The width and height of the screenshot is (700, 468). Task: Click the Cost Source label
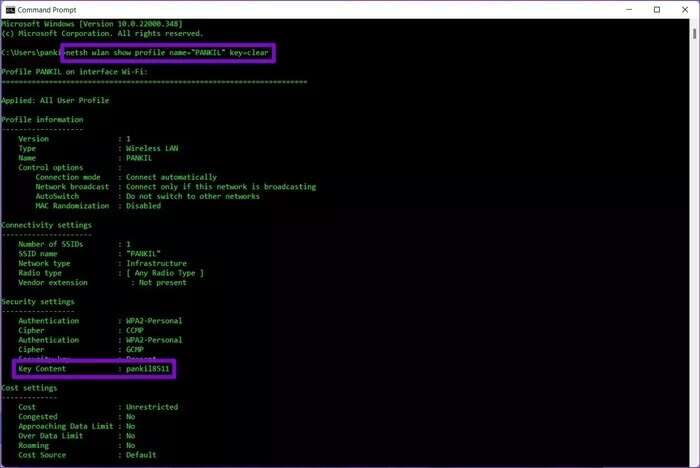42,455
